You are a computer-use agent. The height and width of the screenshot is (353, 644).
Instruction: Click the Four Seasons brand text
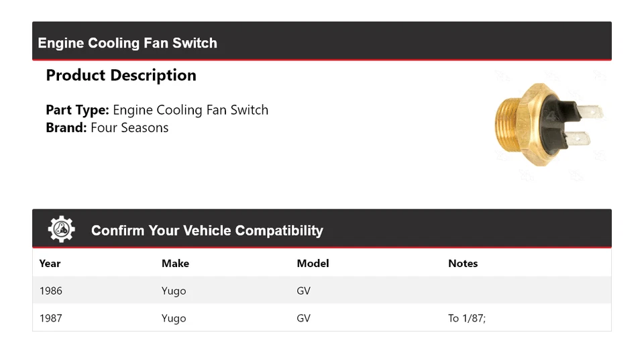129,128
